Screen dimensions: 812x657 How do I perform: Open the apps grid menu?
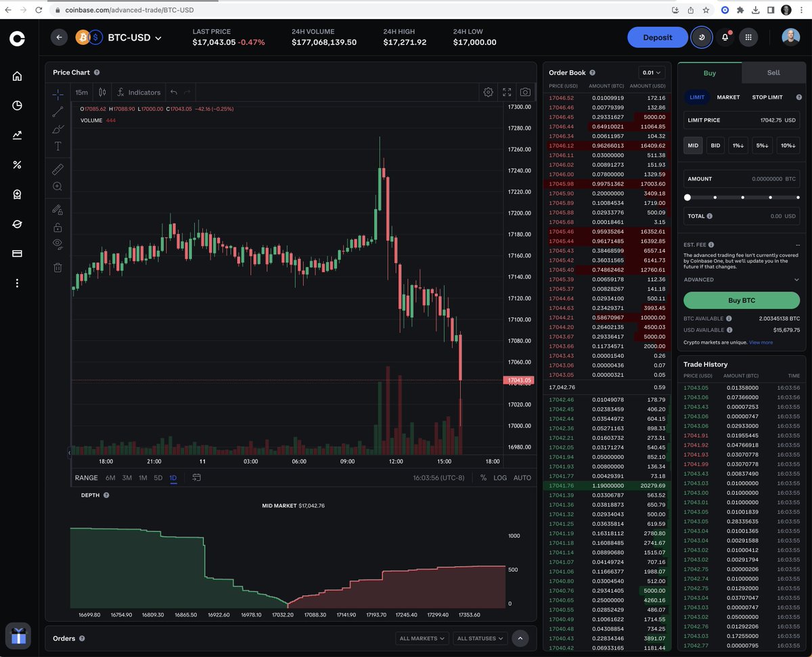click(x=748, y=38)
